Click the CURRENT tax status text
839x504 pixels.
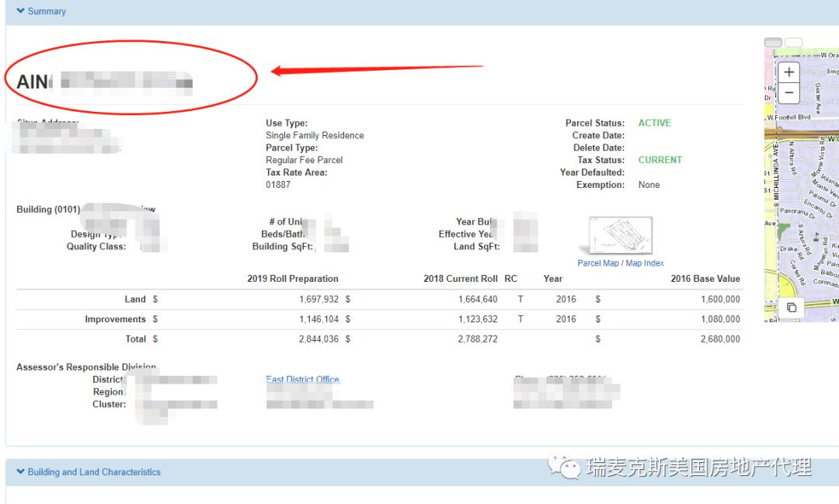pos(660,159)
